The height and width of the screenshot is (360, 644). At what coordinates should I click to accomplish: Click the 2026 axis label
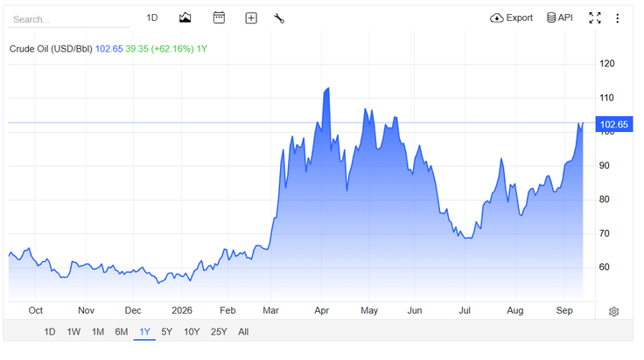(182, 310)
